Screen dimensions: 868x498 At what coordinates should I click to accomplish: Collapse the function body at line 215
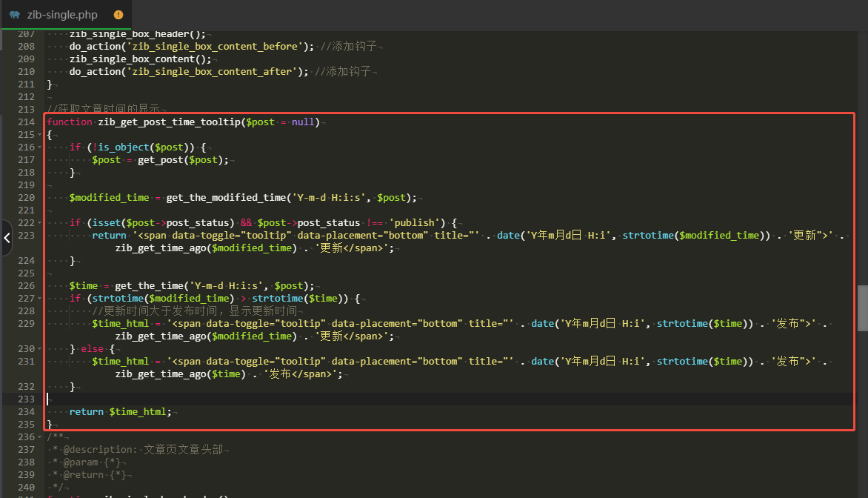40,135
